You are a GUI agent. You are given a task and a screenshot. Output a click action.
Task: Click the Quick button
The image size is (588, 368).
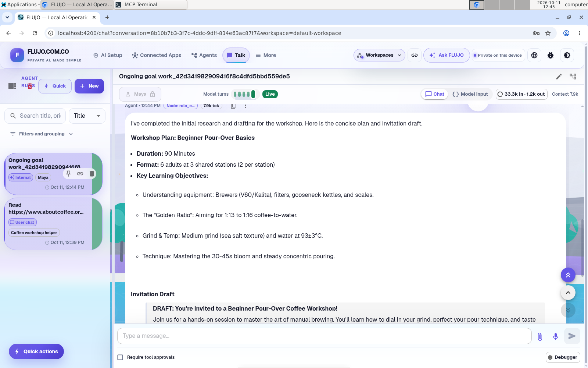(55, 86)
